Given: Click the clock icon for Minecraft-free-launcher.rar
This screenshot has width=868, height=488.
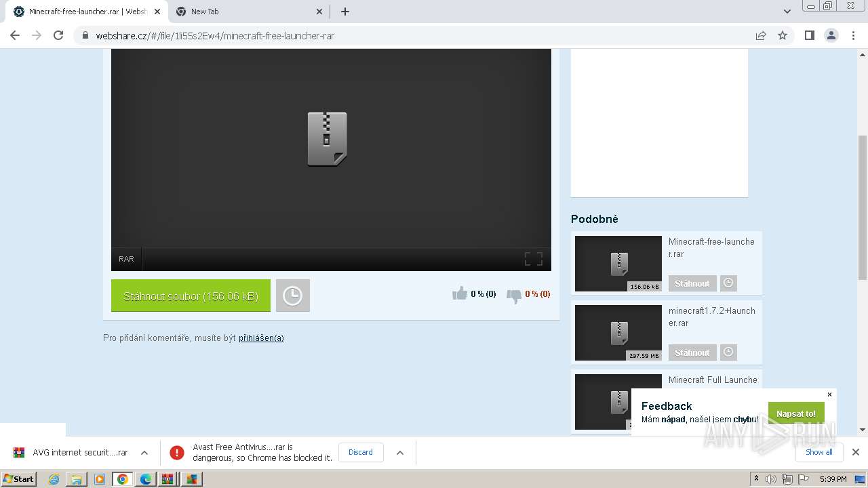Looking at the screenshot, I should pos(728,283).
